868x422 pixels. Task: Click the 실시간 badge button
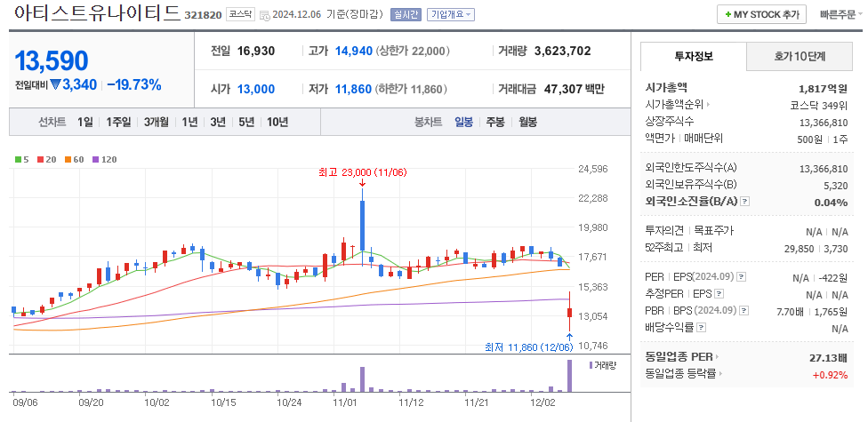click(406, 15)
